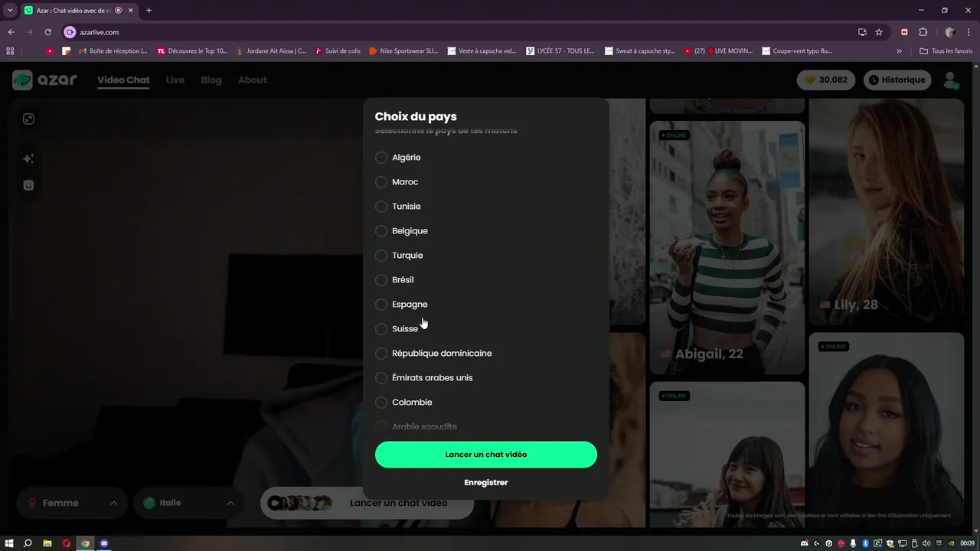The height and width of the screenshot is (551, 980).
Task: Open the Boîte de réception bookmark
Action: [113, 51]
